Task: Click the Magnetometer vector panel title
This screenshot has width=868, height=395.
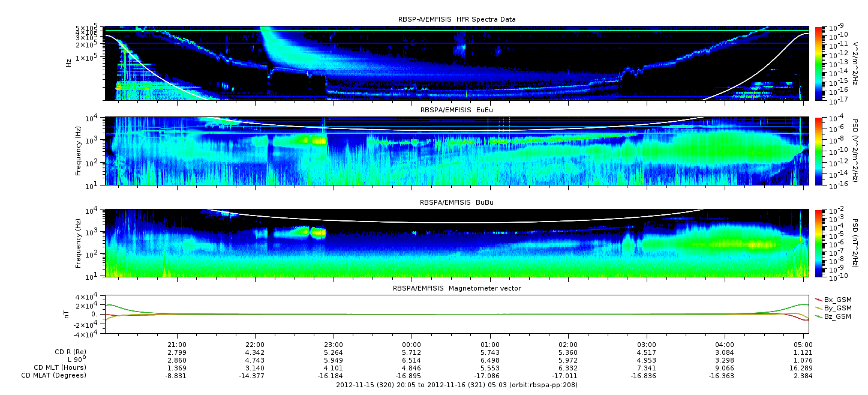Action: pyautogui.click(x=456, y=288)
